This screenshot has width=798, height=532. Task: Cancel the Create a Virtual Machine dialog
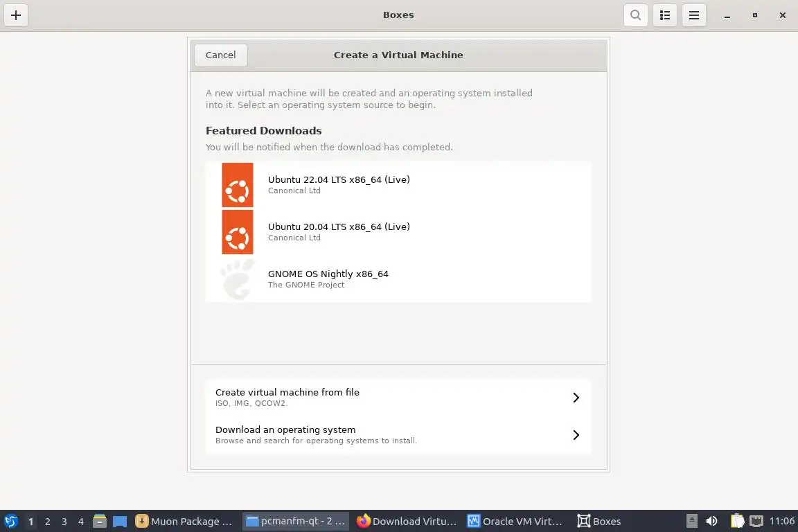pyautogui.click(x=221, y=55)
